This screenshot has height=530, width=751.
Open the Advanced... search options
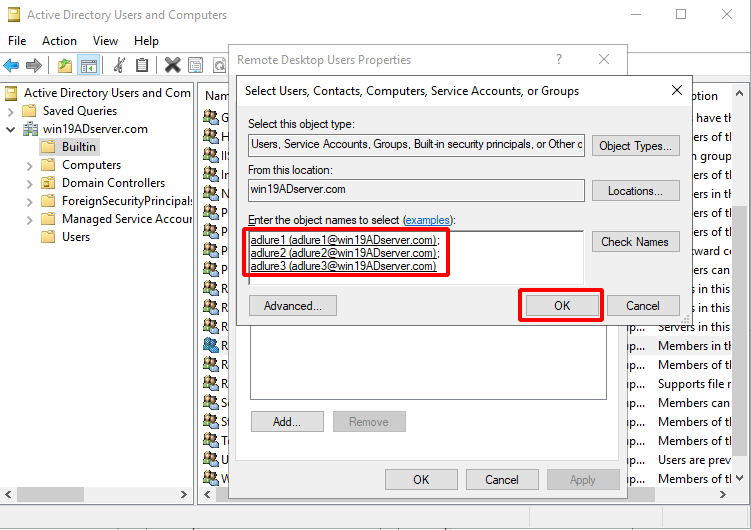click(x=293, y=306)
